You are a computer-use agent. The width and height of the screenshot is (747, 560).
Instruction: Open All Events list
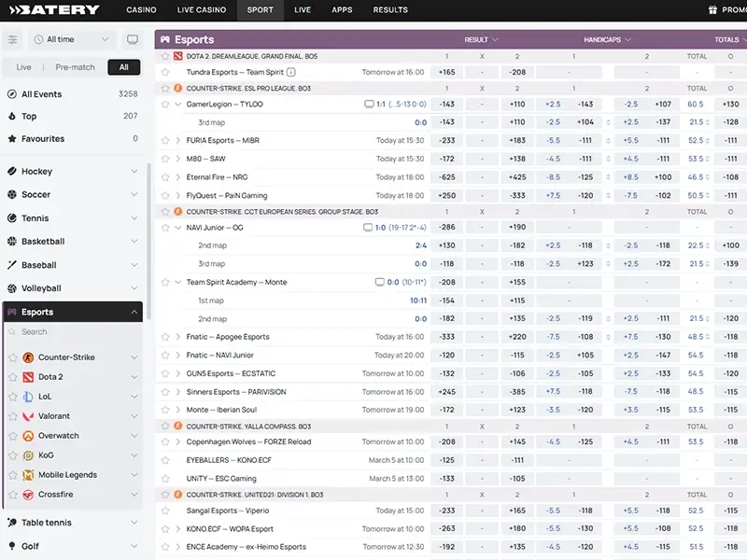pyautogui.click(x=73, y=94)
